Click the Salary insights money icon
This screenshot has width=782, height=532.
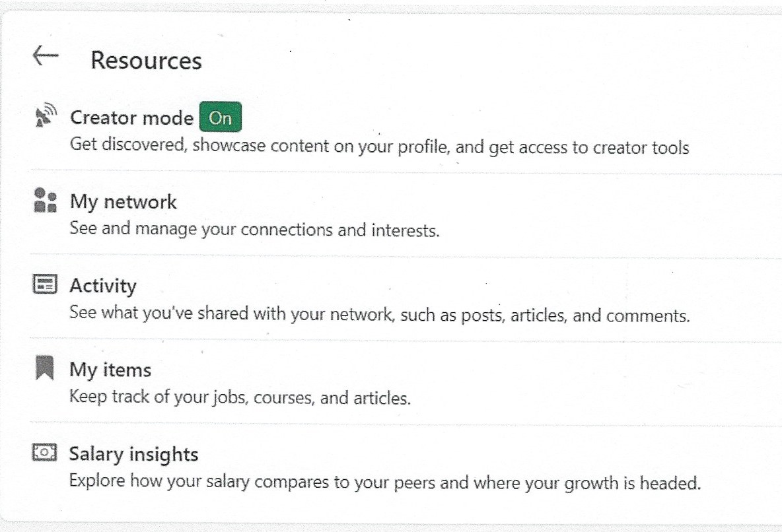(x=44, y=452)
